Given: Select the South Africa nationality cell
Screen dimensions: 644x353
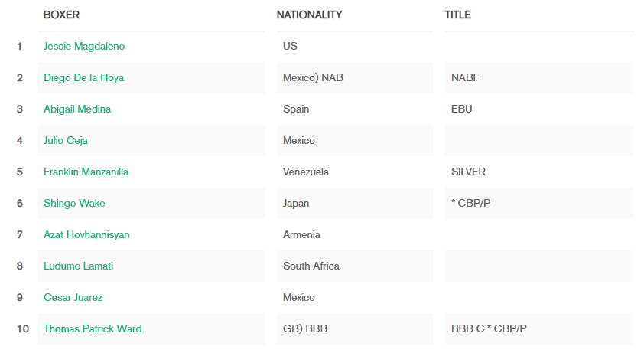Looking at the screenshot, I should pyautogui.click(x=355, y=266).
